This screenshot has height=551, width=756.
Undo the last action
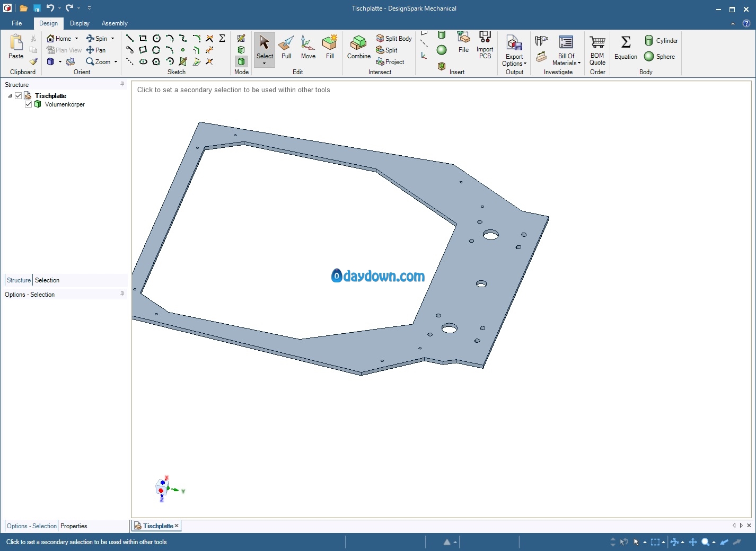tap(50, 8)
